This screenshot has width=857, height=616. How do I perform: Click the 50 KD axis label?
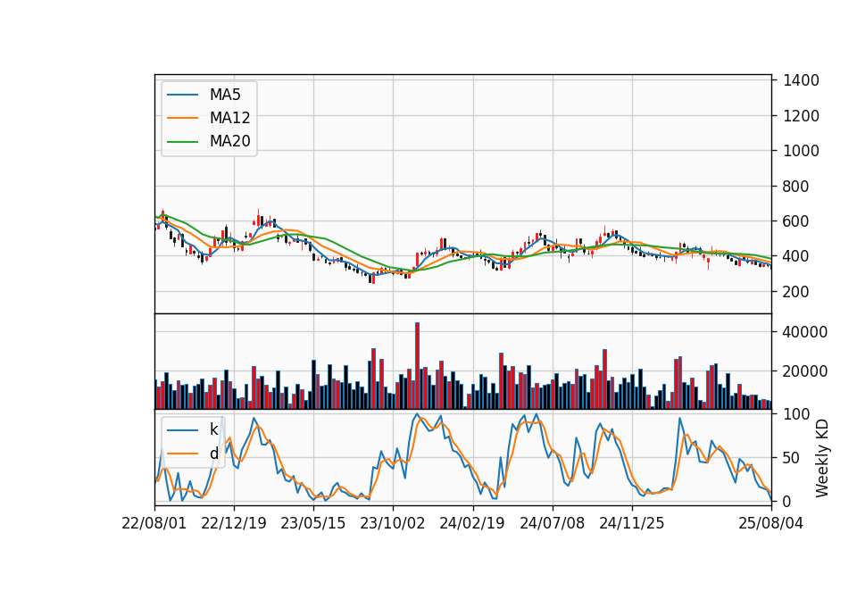point(792,458)
